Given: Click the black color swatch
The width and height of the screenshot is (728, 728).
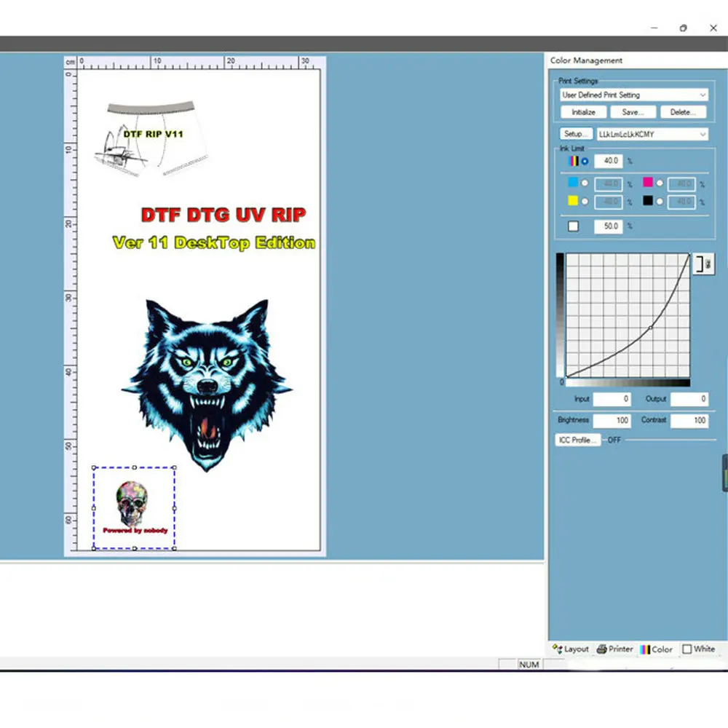Looking at the screenshot, I should (648, 201).
